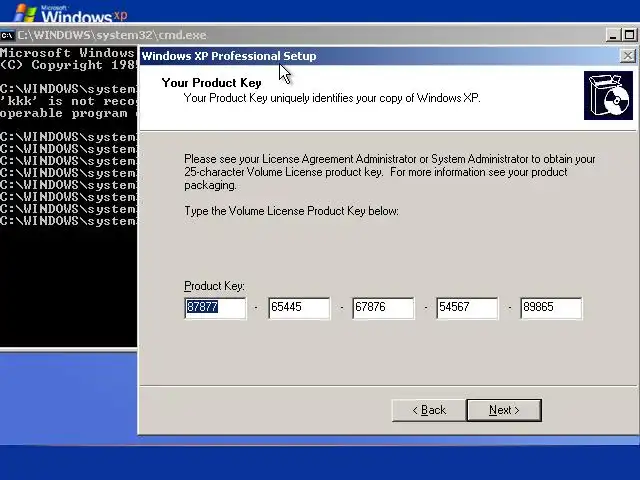Click the 'Your Product Key' heading
Viewport: 640px width, 480px height.
211,83
